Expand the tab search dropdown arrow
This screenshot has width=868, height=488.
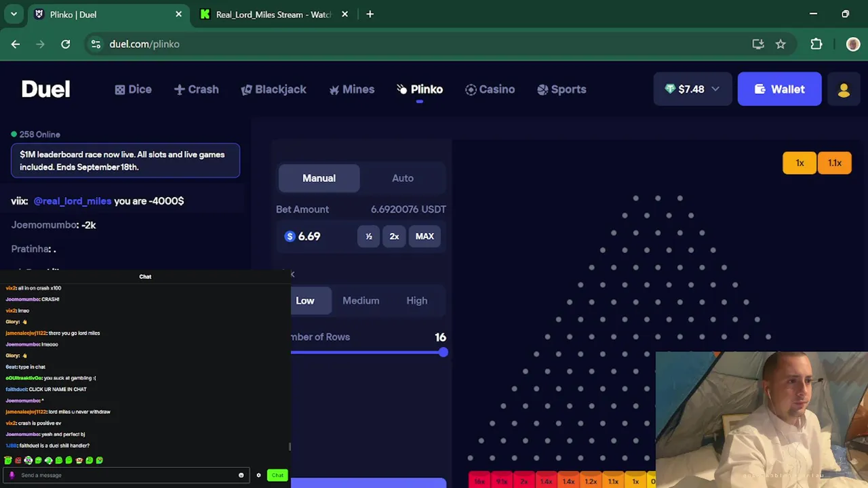[14, 14]
